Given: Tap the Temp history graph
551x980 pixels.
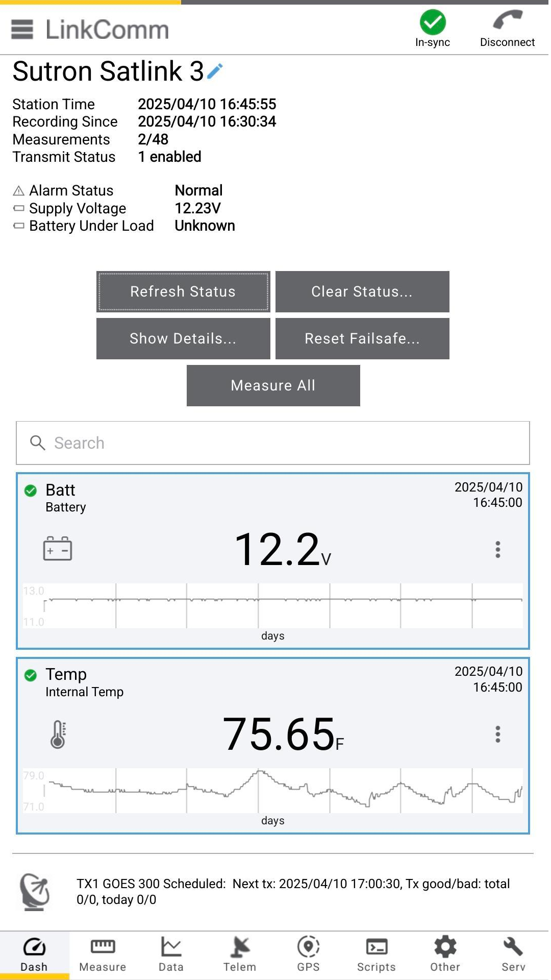Looking at the screenshot, I should (x=273, y=791).
